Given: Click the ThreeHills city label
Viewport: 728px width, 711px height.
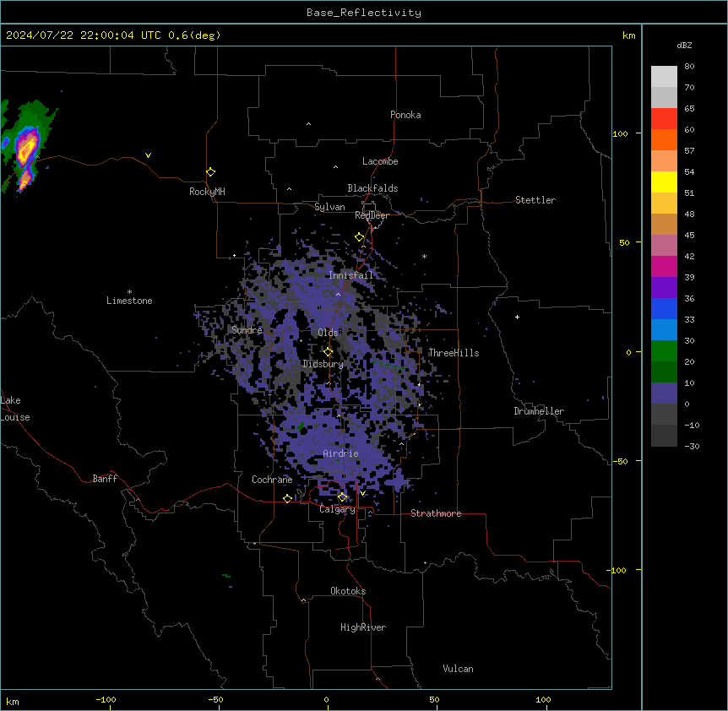Looking at the screenshot, I should [x=454, y=353].
